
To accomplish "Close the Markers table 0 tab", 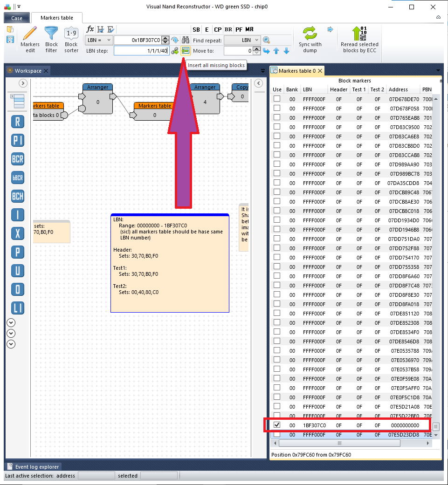I will coord(320,71).
